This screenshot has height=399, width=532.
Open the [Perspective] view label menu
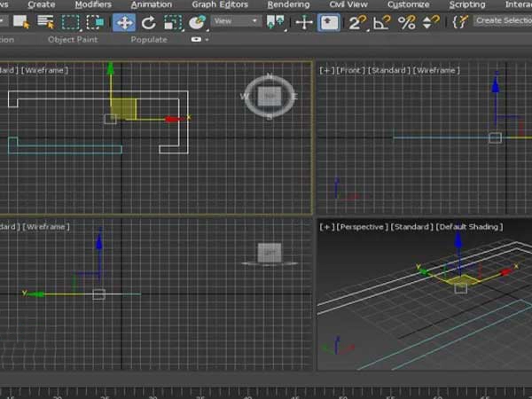(x=362, y=227)
